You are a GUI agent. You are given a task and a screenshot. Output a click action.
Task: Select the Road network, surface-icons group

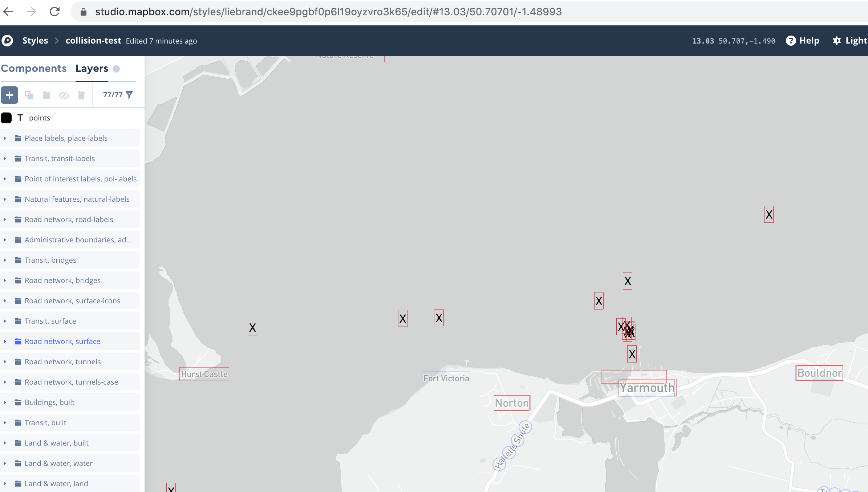tap(70, 301)
